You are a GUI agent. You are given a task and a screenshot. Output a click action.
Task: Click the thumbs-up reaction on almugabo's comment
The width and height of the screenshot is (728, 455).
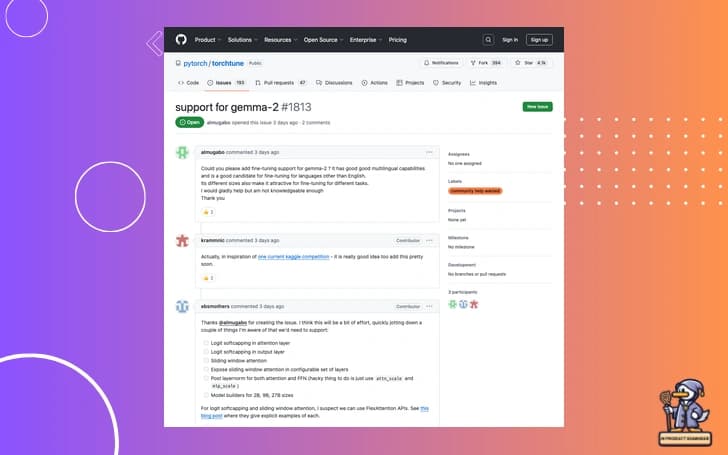[208, 212]
